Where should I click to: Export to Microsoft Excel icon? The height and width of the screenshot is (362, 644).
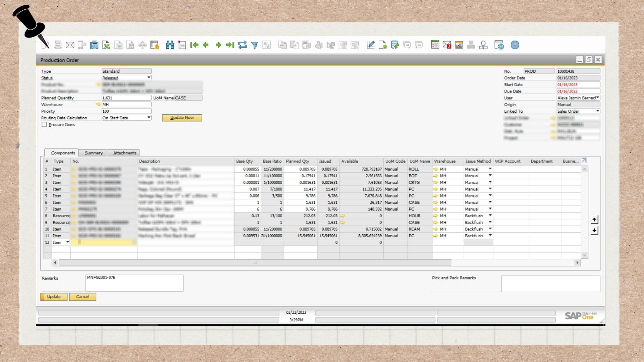(x=106, y=45)
